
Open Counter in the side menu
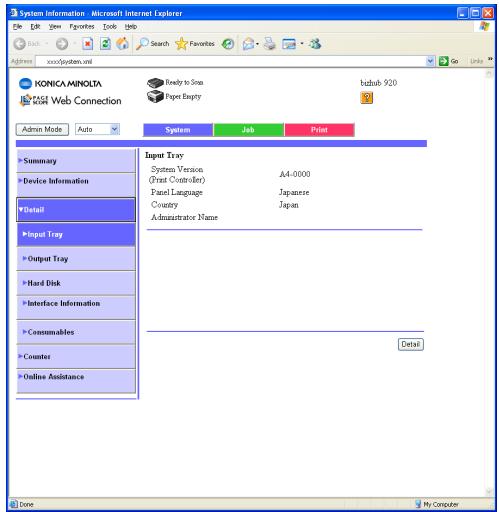[76, 357]
